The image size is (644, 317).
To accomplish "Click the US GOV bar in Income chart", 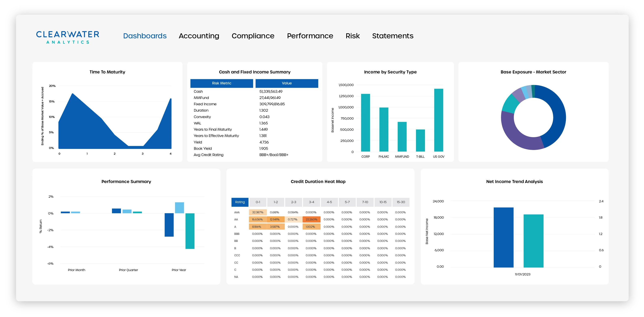I will pos(439,120).
